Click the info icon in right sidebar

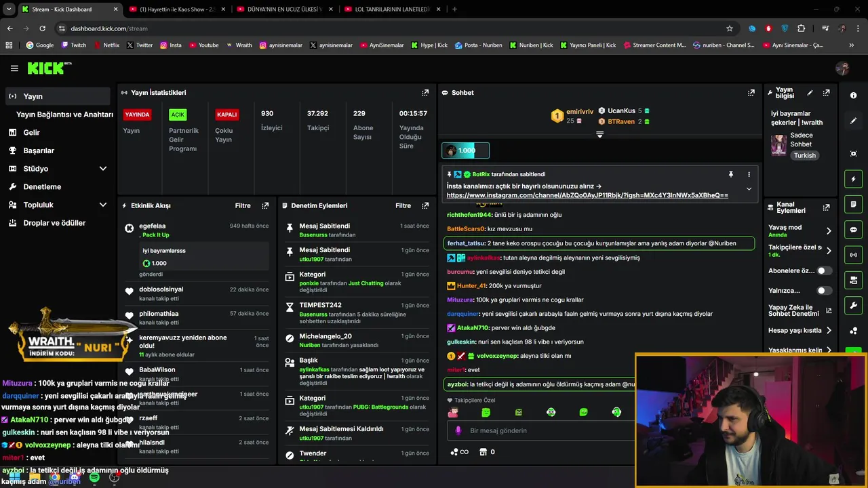[854, 96]
